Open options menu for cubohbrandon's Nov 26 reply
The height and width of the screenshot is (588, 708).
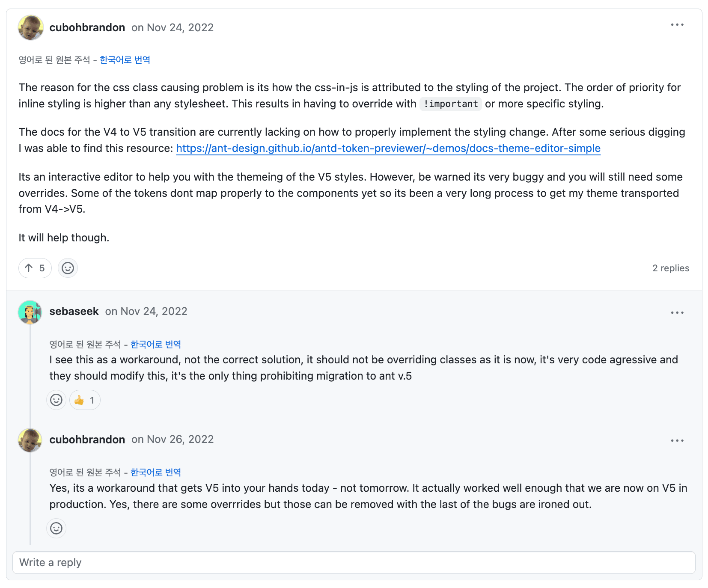pyautogui.click(x=677, y=441)
